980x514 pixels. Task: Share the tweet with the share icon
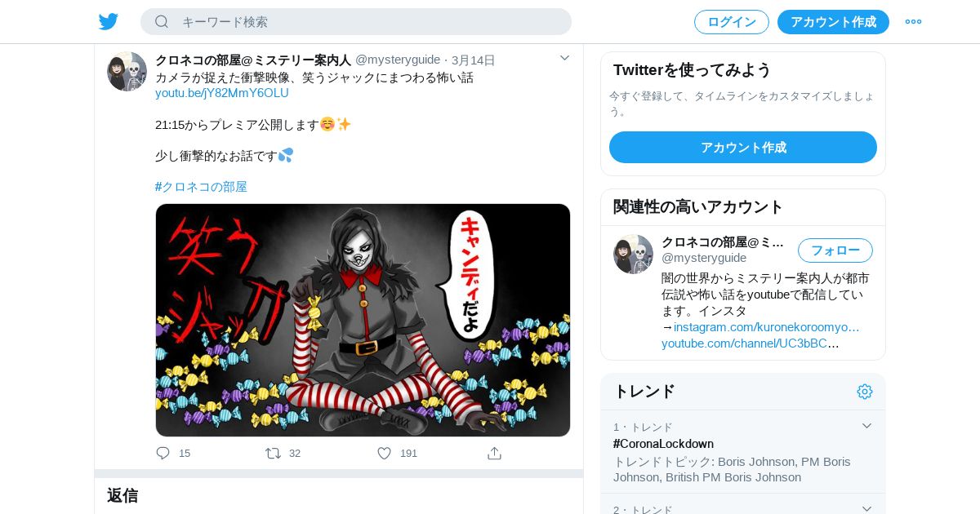point(494,453)
